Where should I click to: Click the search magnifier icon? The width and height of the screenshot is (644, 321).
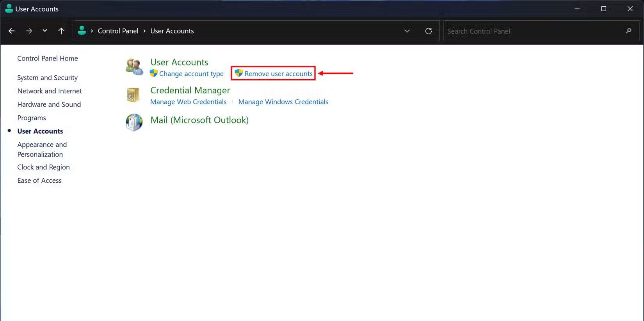pos(628,31)
